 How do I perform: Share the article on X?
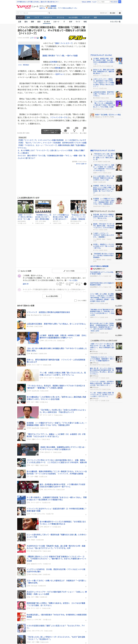pyautogui.click(x=41, y=38)
